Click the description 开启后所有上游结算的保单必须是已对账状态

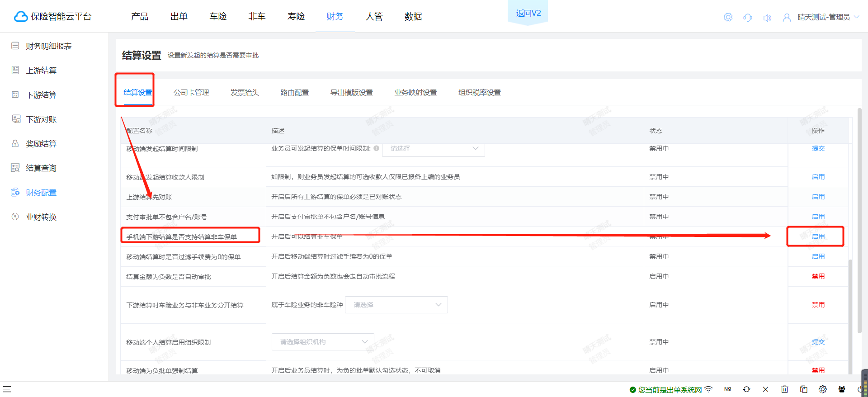[x=336, y=197]
